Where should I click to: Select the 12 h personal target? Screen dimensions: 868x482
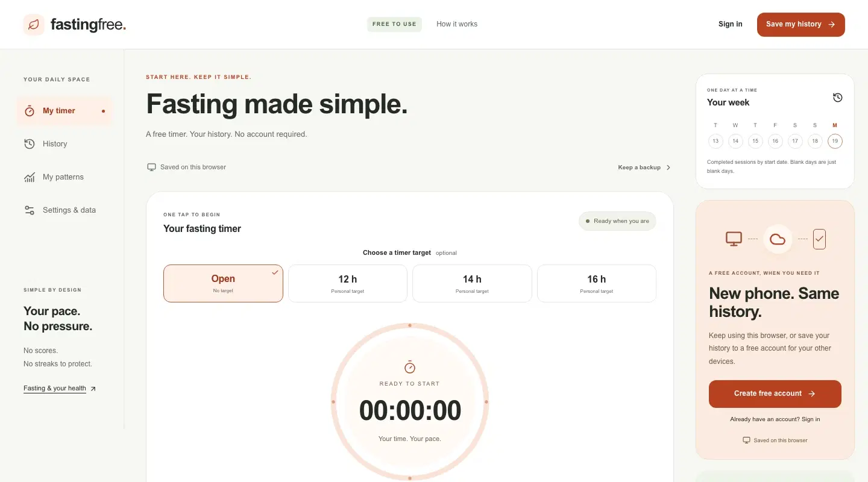[348, 283]
